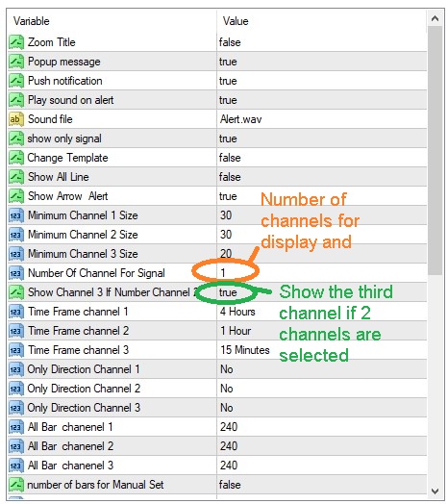Click the Only Direction Channel 1 icon
Image resolution: width=448 pixels, height=504 pixels.
(16, 369)
